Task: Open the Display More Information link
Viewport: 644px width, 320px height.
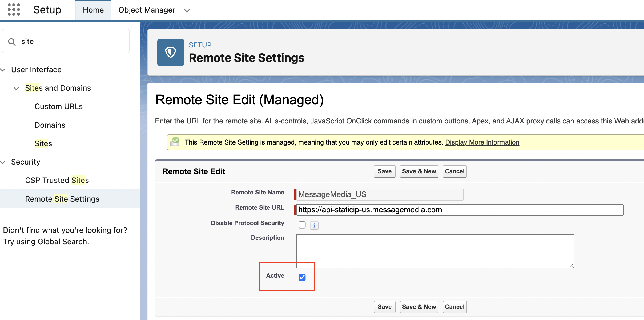Action: click(482, 142)
